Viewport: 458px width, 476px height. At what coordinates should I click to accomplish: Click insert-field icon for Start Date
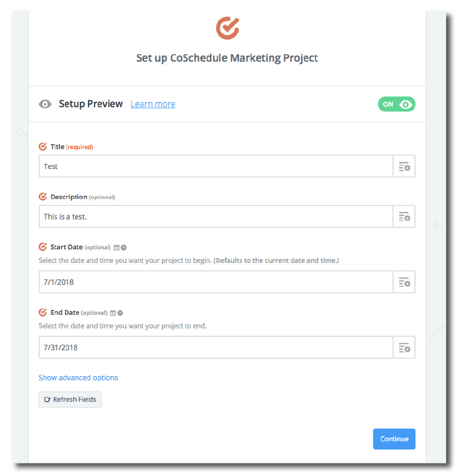(404, 282)
